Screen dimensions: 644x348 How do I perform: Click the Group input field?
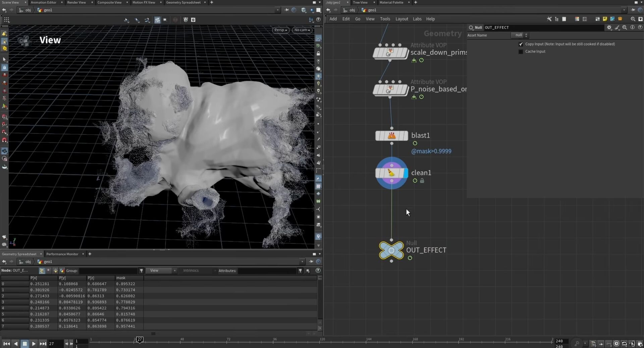tap(108, 271)
